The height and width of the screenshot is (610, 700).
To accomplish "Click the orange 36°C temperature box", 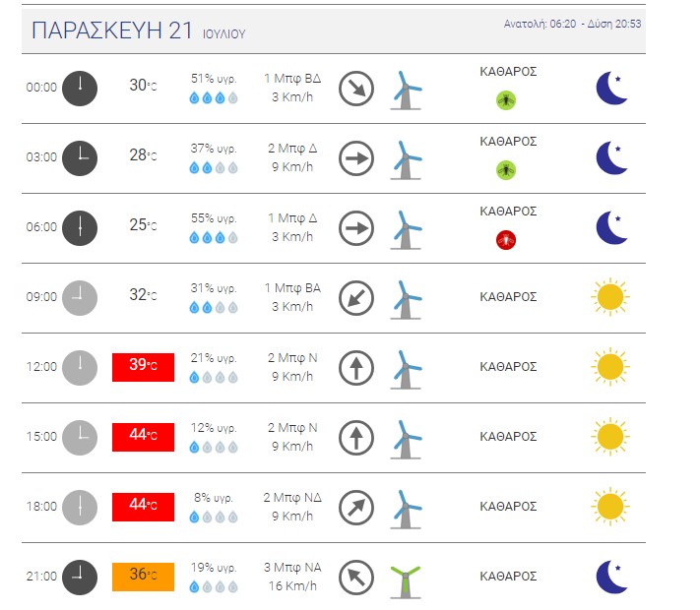I will [x=143, y=577].
